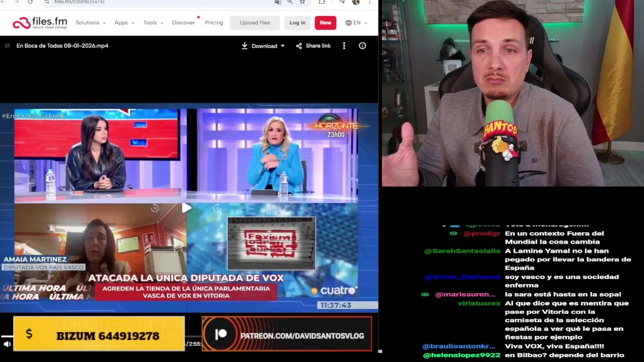Image resolution: width=644 pixels, height=362 pixels.
Task: Click username @SarahSantaolalla in chat
Action: [x=462, y=251]
